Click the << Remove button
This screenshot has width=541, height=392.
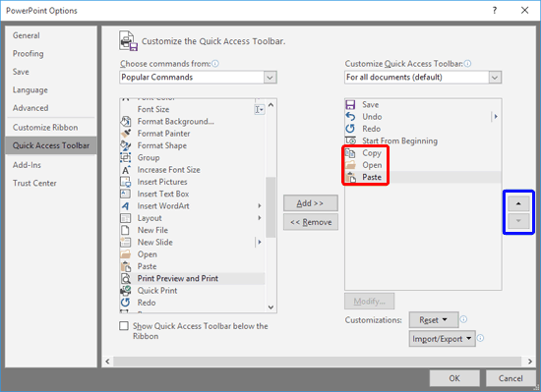point(311,222)
